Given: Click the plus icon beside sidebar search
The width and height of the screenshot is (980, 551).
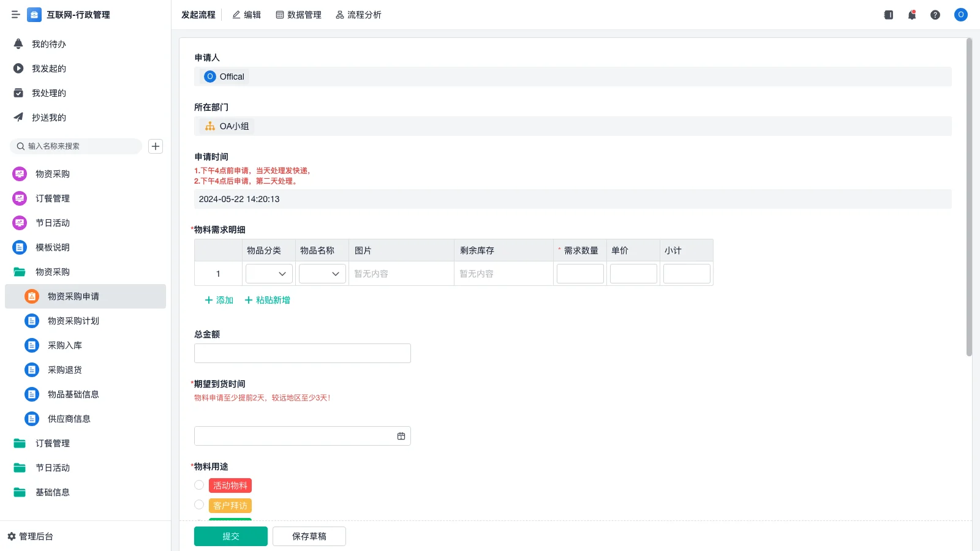Looking at the screenshot, I should [x=156, y=146].
